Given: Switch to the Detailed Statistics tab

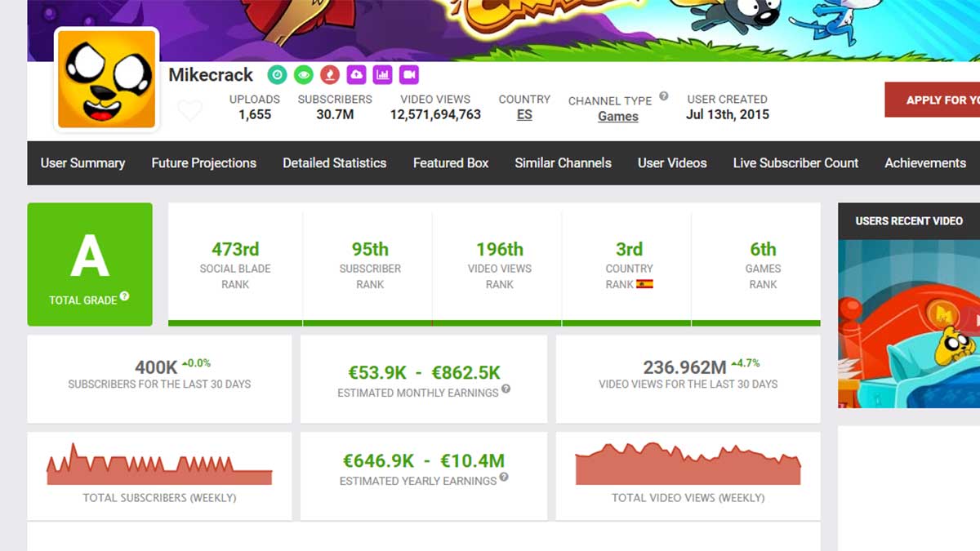Looking at the screenshot, I should tap(334, 163).
